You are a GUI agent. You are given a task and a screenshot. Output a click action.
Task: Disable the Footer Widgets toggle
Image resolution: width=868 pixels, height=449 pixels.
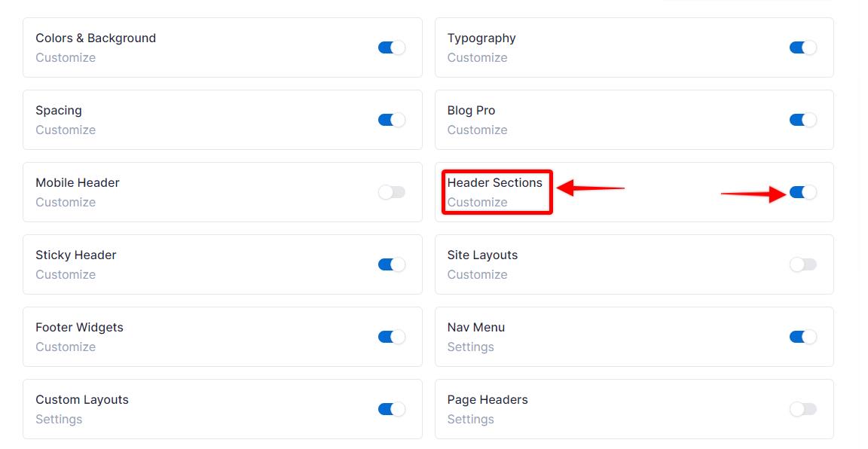392,338
